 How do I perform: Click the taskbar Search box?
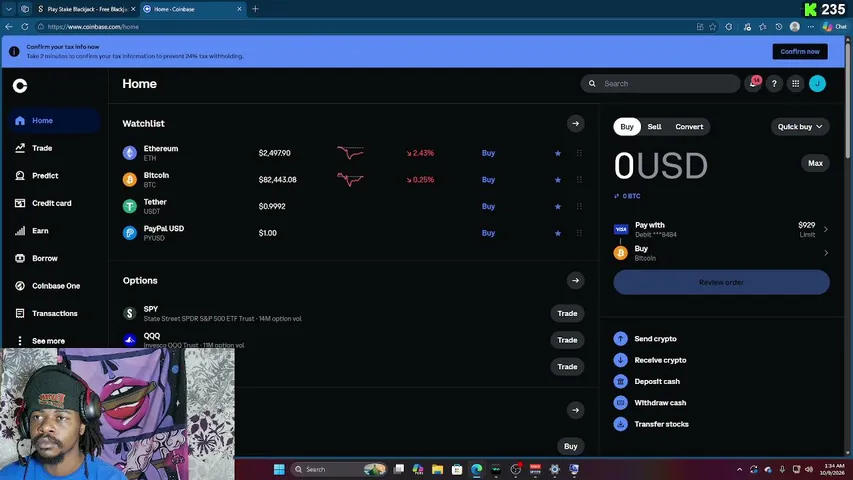[338, 469]
